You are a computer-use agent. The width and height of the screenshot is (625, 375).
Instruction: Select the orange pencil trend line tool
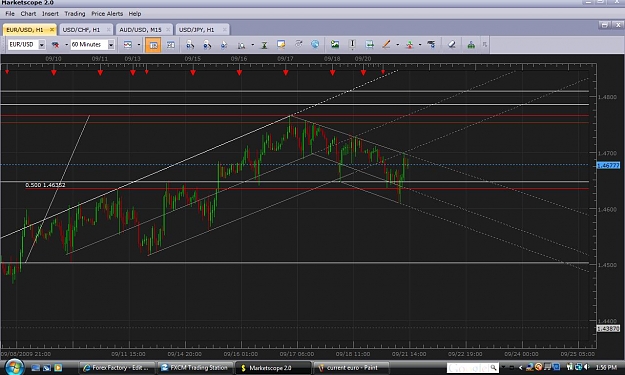[x=386, y=45]
